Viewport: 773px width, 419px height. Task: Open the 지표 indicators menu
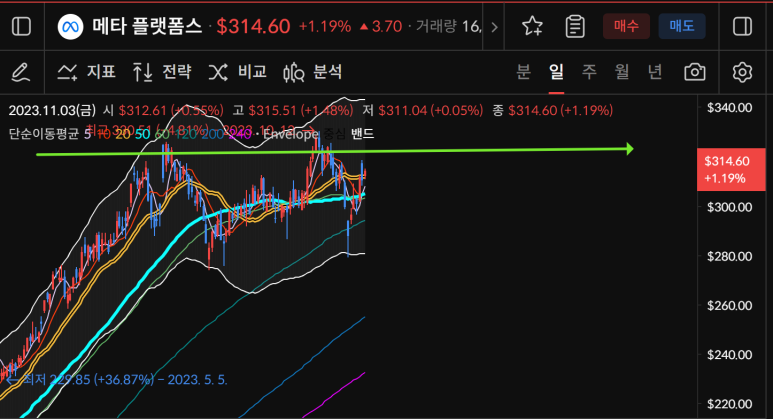click(x=87, y=72)
